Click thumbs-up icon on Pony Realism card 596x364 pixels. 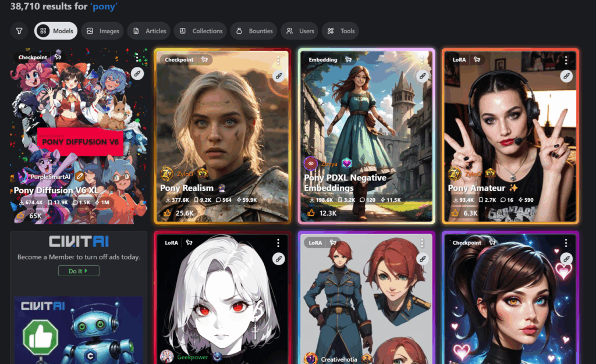(x=167, y=213)
